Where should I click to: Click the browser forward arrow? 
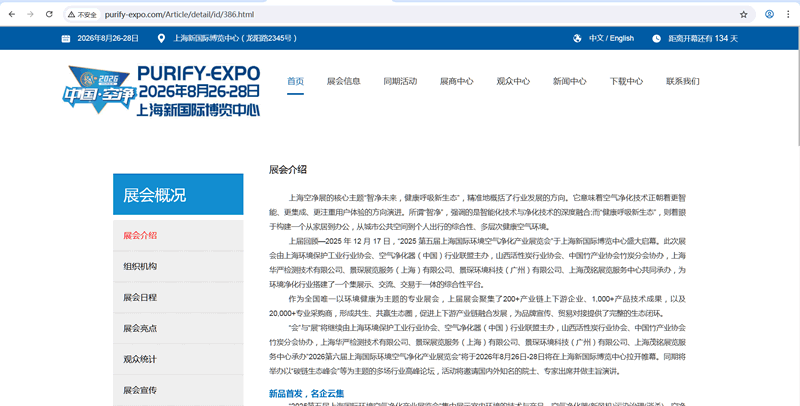[30, 15]
